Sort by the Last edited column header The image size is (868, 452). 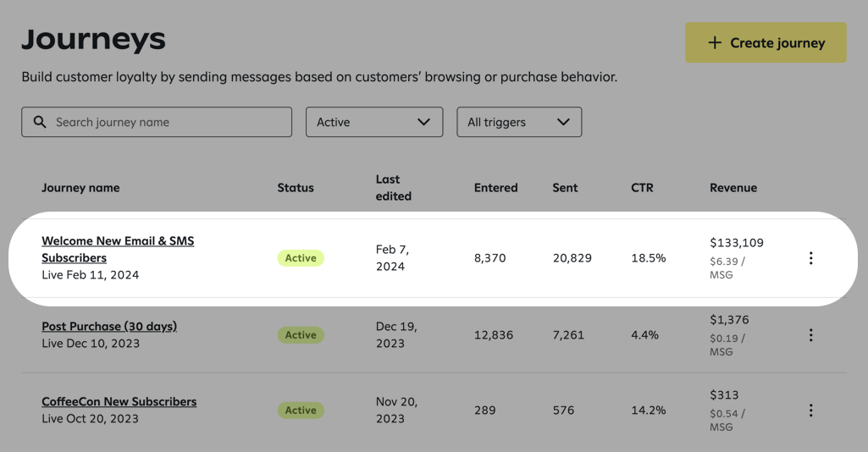393,188
